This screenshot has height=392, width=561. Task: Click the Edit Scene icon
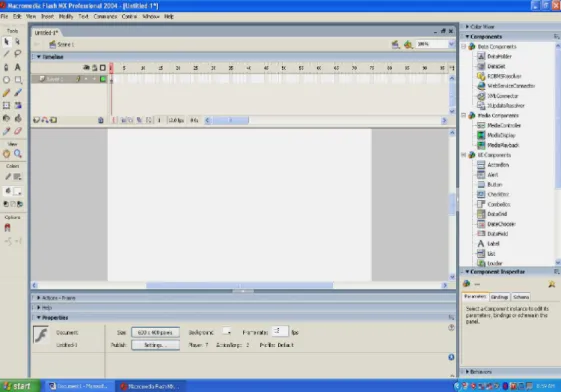(395, 44)
